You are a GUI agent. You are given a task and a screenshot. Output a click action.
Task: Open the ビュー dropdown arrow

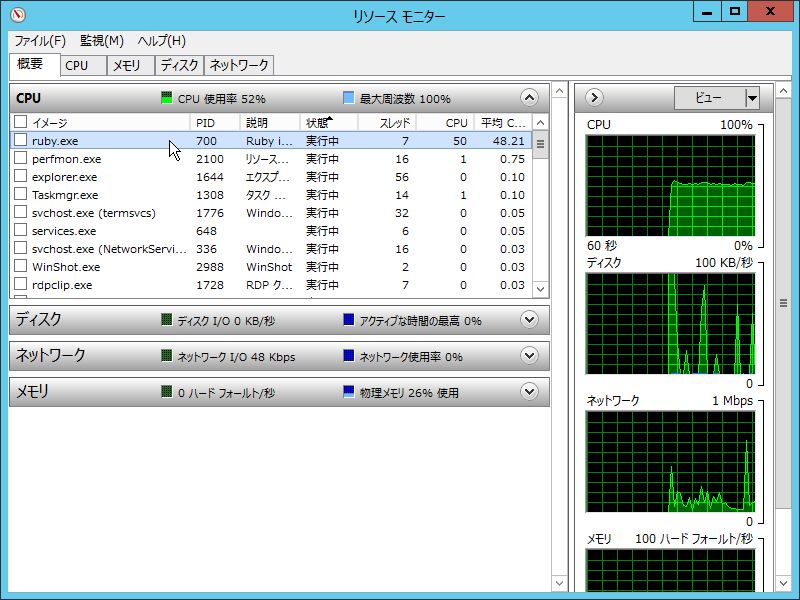(x=752, y=98)
